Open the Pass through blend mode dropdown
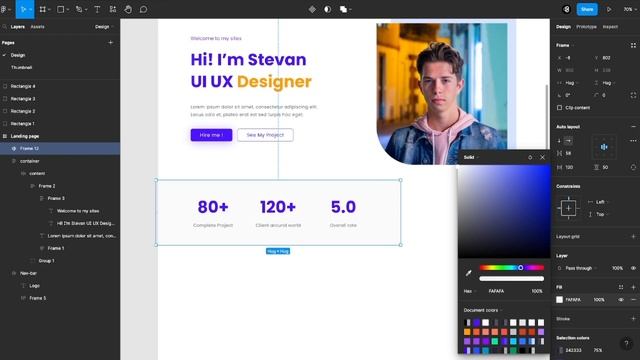The width and height of the screenshot is (640, 360). (581, 268)
